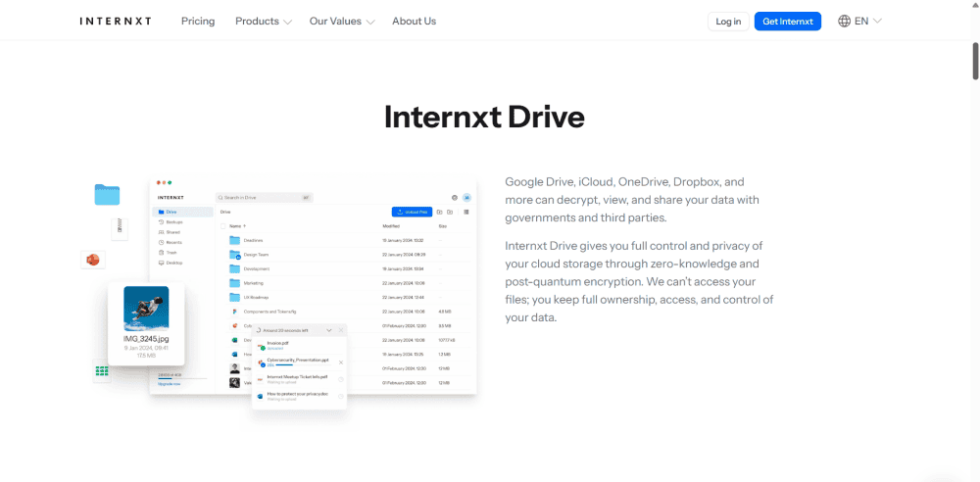The height and width of the screenshot is (482, 980).
Task: Open the About Us menu item
Action: (x=414, y=22)
